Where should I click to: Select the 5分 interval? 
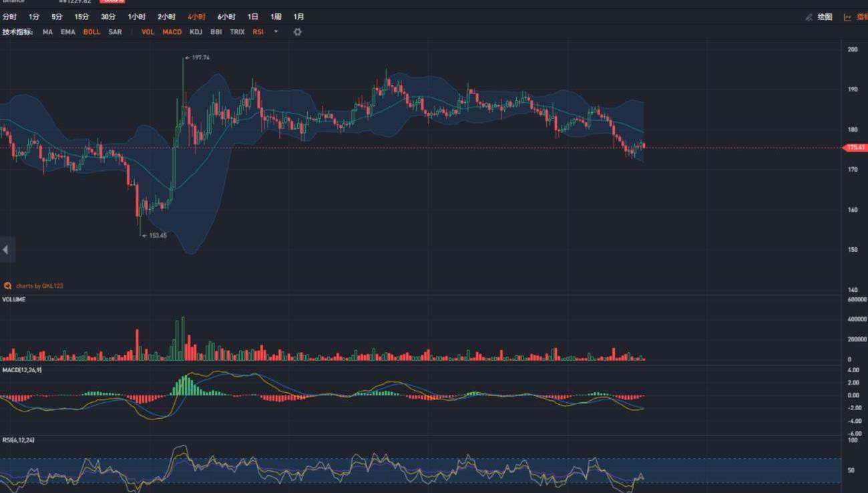[x=57, y=17]
